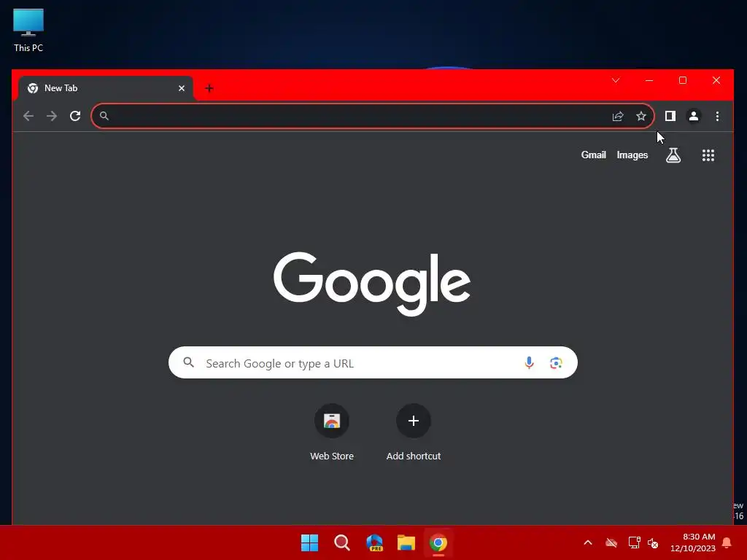Viewport: 747px width, 560px height.
Task: Close the New Tab tab
Action: click(182, 88)
